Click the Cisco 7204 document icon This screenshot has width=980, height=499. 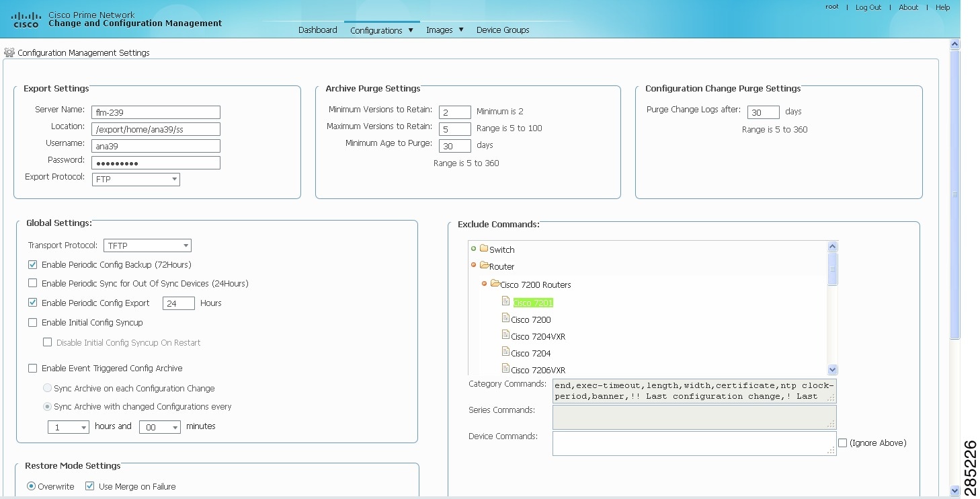coord(506,352)
